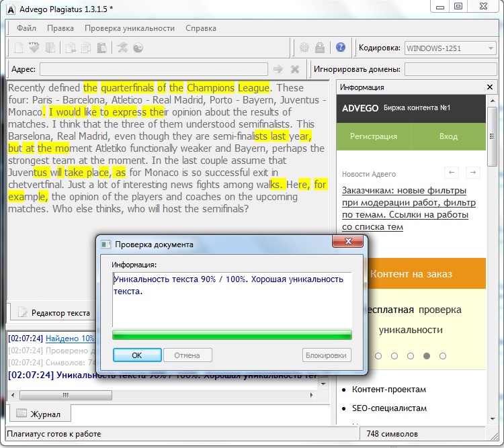The image size is (504, 448).
Task: Open the Найдено 10% log link
Action: click(70, 339)
